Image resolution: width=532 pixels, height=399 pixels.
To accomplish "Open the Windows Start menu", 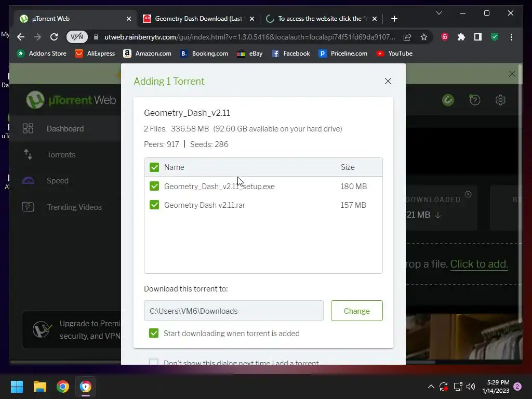I will coord(17,387).
